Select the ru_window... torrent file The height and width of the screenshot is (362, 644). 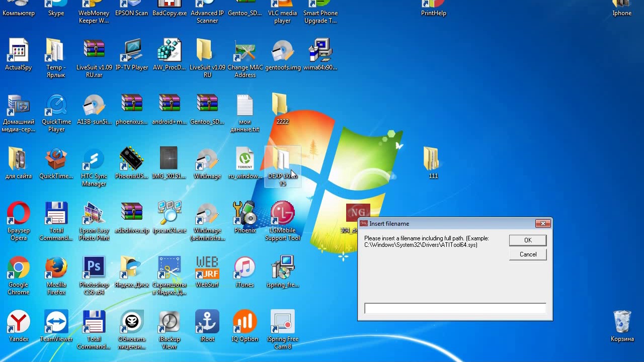pyautogui.click(x=245, y=163)
